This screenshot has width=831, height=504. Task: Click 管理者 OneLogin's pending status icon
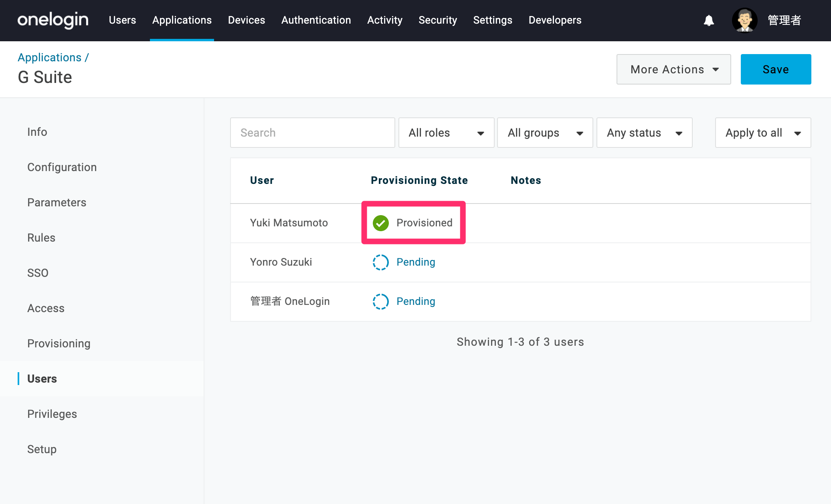pos(380,302)
